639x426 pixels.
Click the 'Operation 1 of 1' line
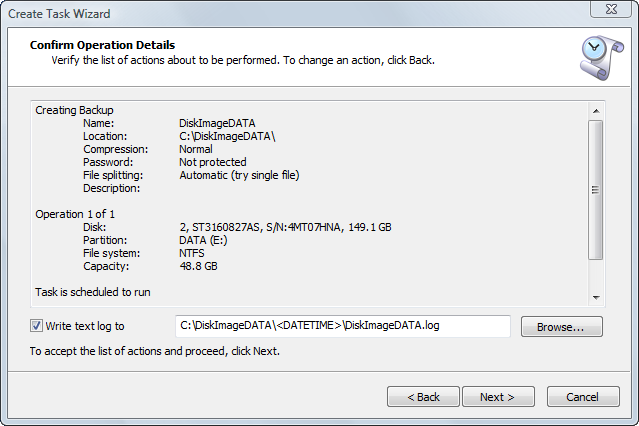tap(75, 214)
